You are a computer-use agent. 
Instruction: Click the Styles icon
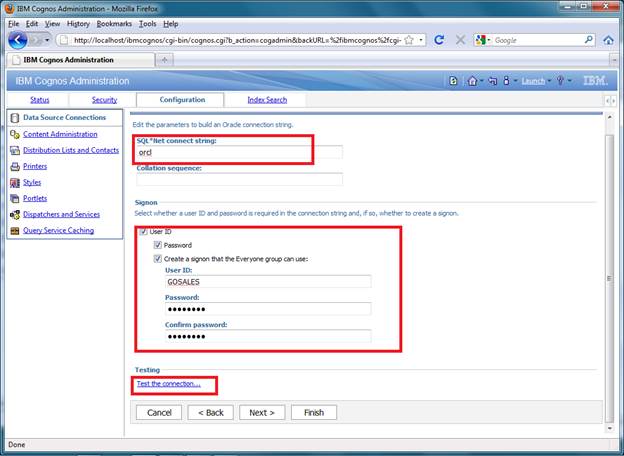coord(15,183)
